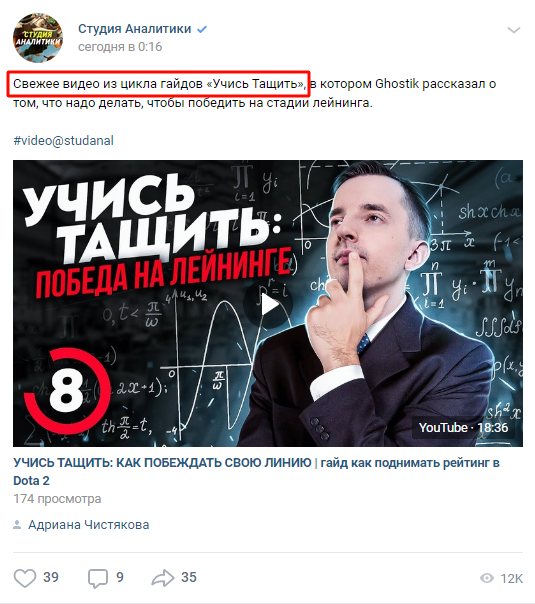The height and width of the screenshot is (604, 535).
Task: Click the 9 comments counter
Action: pyautogui.click(x=120, y=577)
